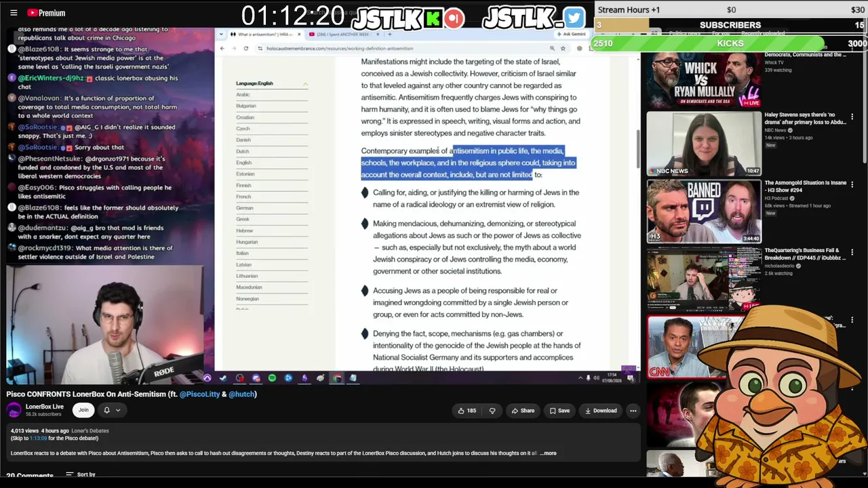Open options menu for Haley Stevens video
The image size is (868, 488).
852,117
